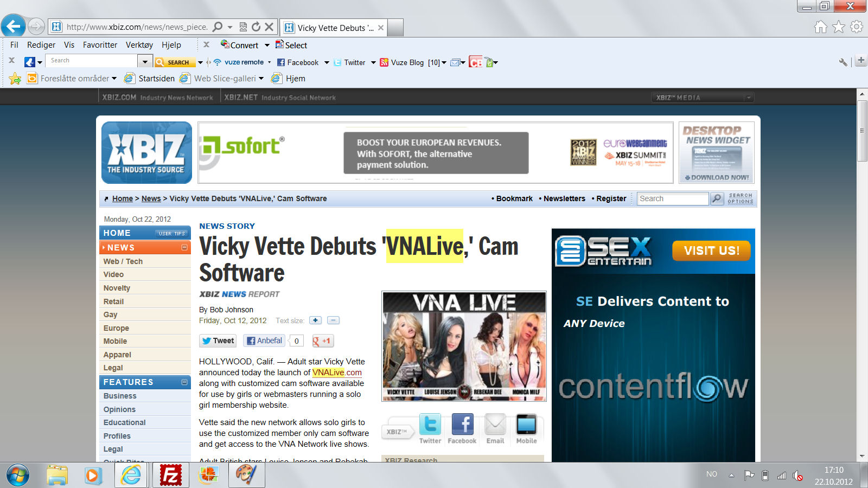This screenshot has width=868, height=488.
Task: Click the Convert toolbar button
Action: coord(239,45)
